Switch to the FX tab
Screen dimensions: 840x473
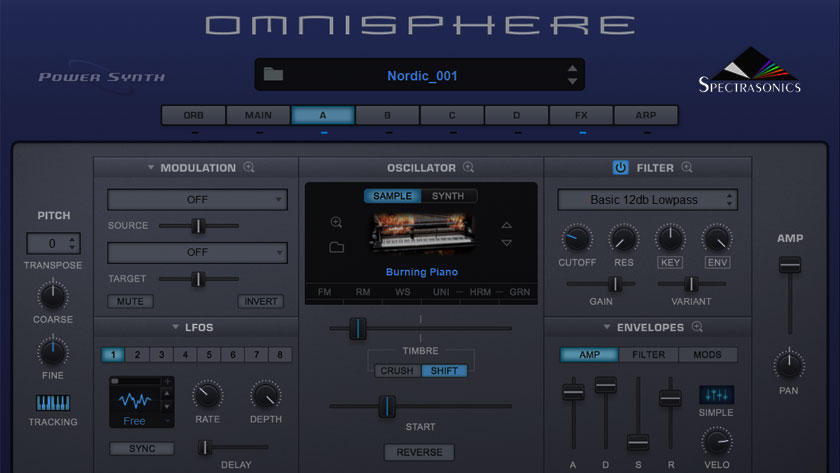[581, 115]
